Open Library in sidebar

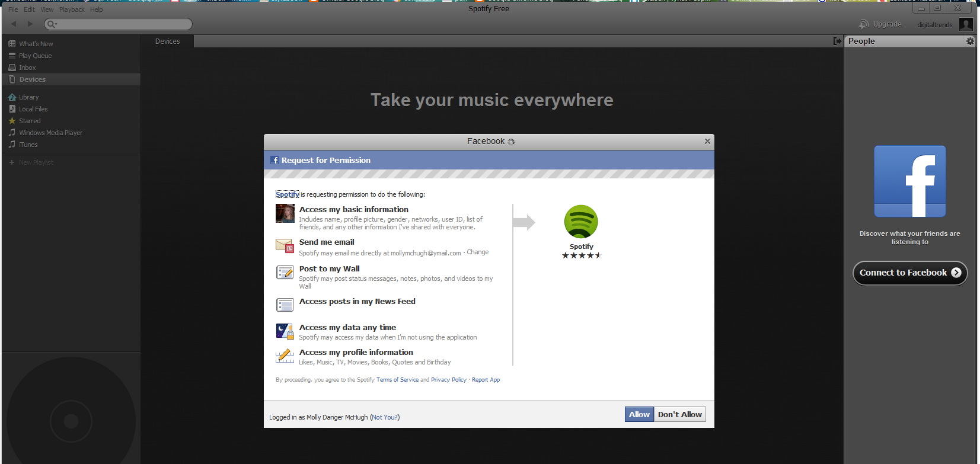pos(28,97)
